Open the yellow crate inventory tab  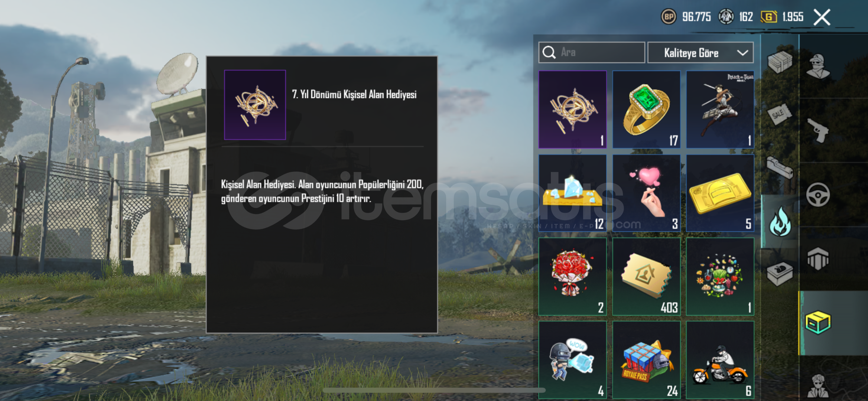pos(818,323)
